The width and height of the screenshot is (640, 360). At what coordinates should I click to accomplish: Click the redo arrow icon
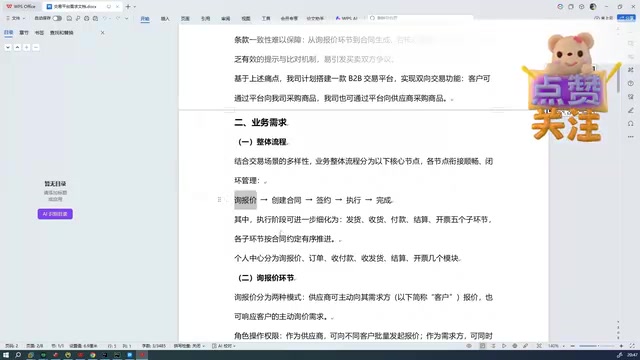click(118, 18)
